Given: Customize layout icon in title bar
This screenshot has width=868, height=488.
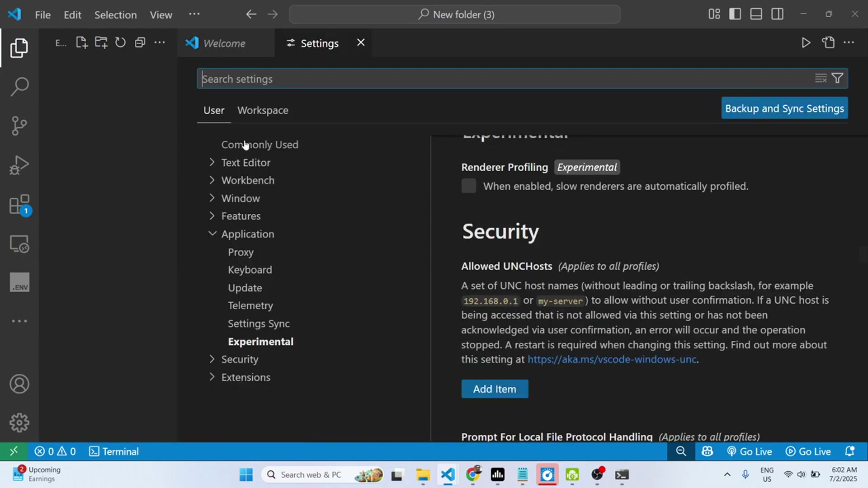Looking at the screenshot, I should pos(714,14).
